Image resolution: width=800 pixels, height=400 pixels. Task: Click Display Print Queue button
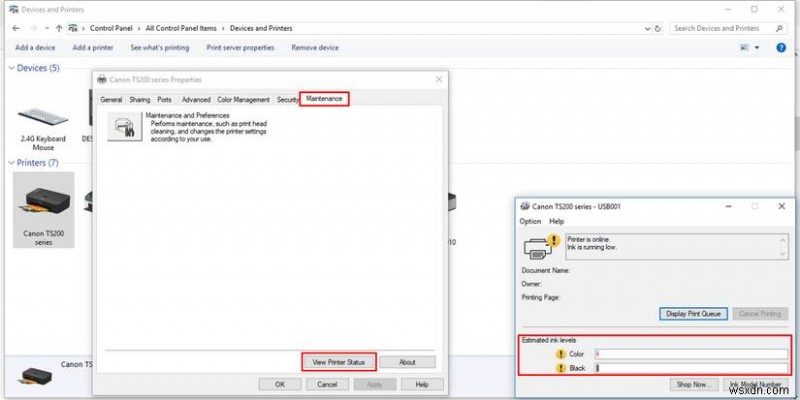[x=693, y=314]
